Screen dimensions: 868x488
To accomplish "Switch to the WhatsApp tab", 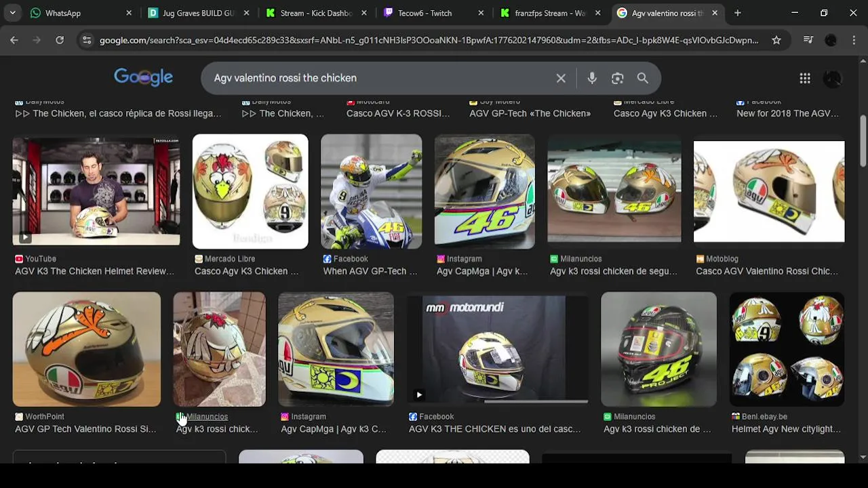I will (x=80, y=13).
